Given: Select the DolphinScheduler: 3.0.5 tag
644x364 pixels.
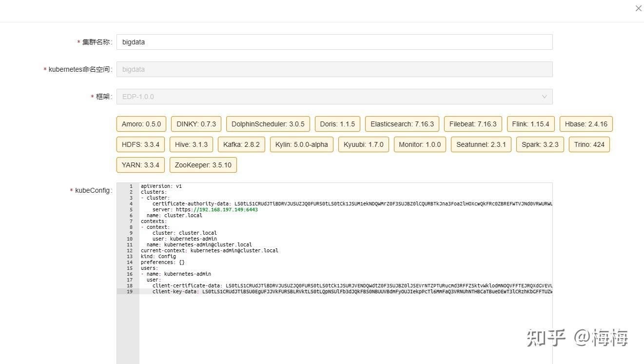Looking at the screenshot, I should pyautogui.click(x=268, y=124).
